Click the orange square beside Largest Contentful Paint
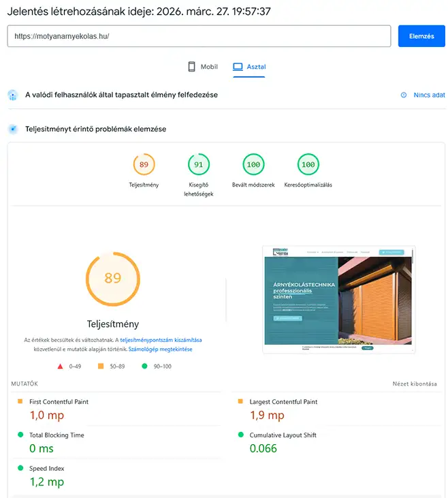The width and height of the screenshot is (448, 498). point(240,401)
